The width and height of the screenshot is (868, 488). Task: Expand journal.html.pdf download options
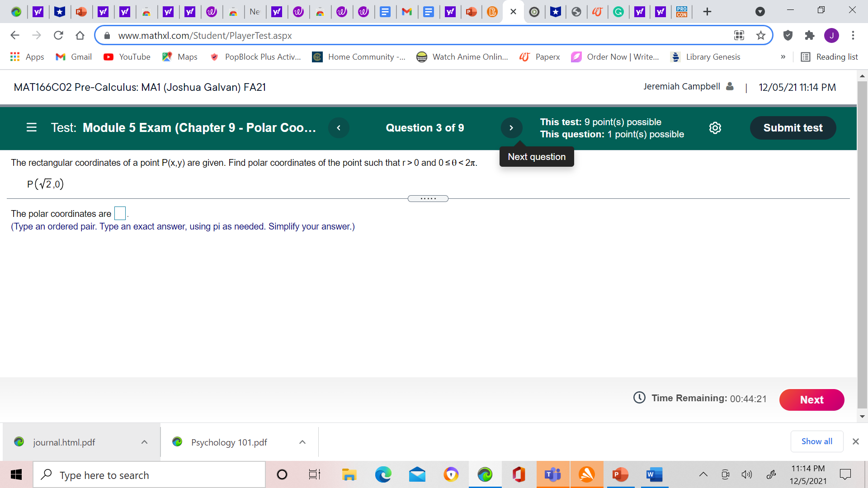click(144, 442)
